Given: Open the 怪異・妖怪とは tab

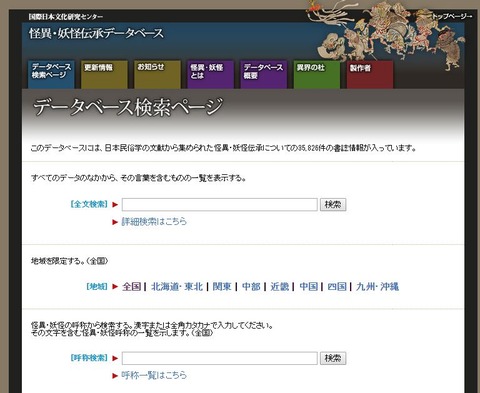Looking at the screenshot, I should (210, 74).
